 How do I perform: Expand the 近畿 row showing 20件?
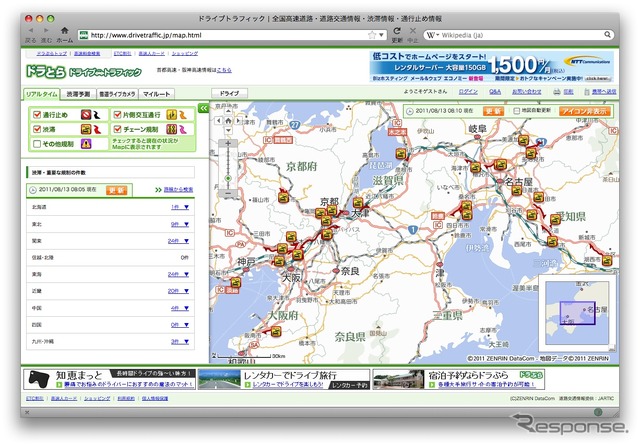[178, 291]
